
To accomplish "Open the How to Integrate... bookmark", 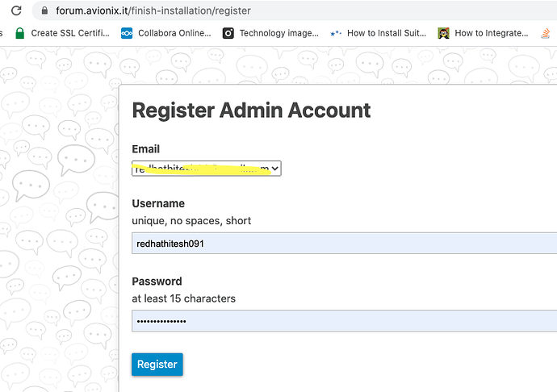I will point(483,33).
